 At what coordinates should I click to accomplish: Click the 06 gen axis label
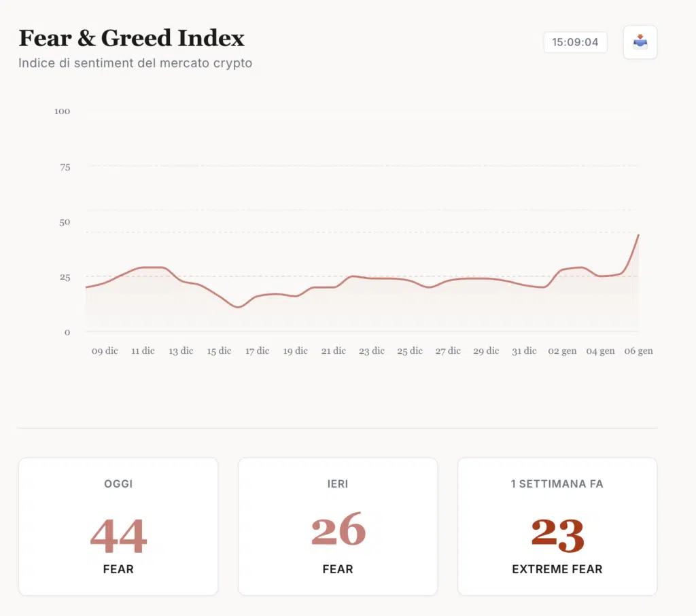pyautogui.click(x=638, y=351)
